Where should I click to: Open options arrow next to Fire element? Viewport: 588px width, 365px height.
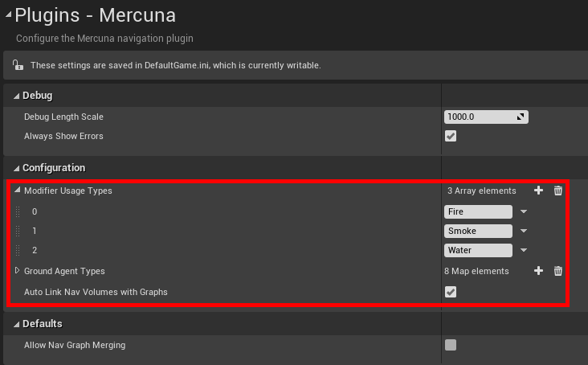(524, 212)
